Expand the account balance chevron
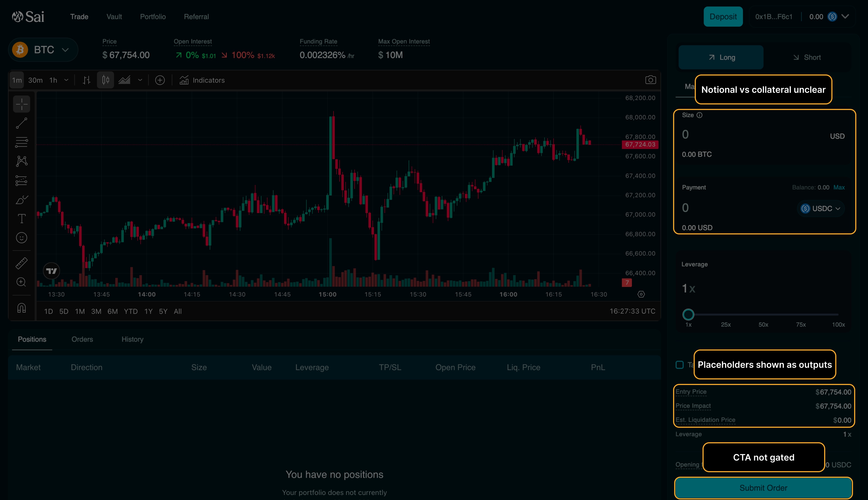Image resolution: width=868 pixels, height=500 pixels. (x=845, y=16)
